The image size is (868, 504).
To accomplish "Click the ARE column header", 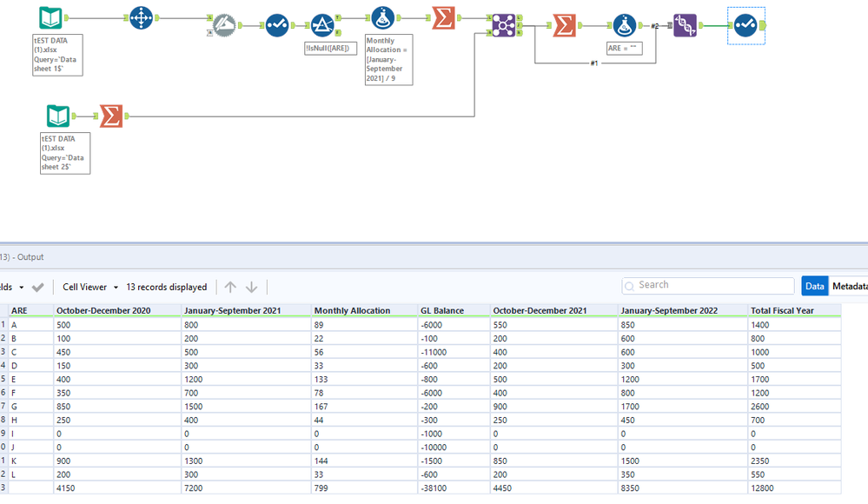I will (x=31, y=311).
